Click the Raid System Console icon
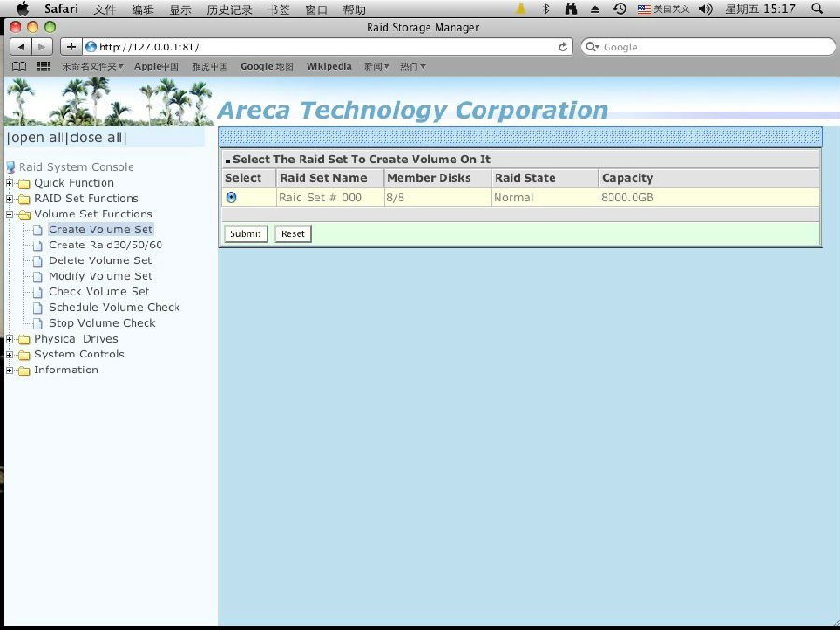This screenshot has height=630, width=840. tap(10, 167)
